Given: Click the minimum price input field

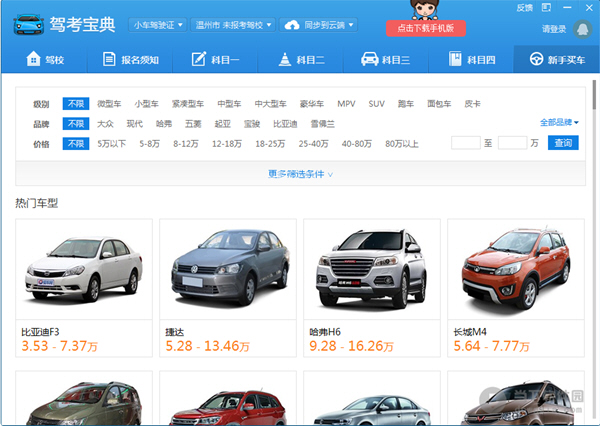Looking at the screenshot, I should [x=466, y=143].
